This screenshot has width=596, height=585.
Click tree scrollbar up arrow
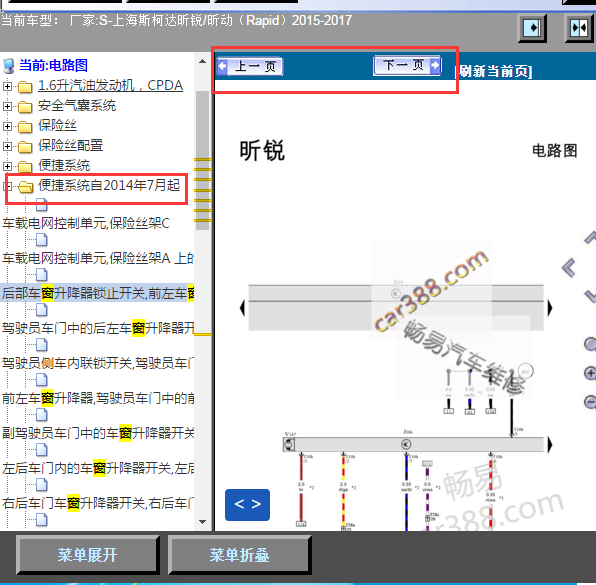point(202,61)
